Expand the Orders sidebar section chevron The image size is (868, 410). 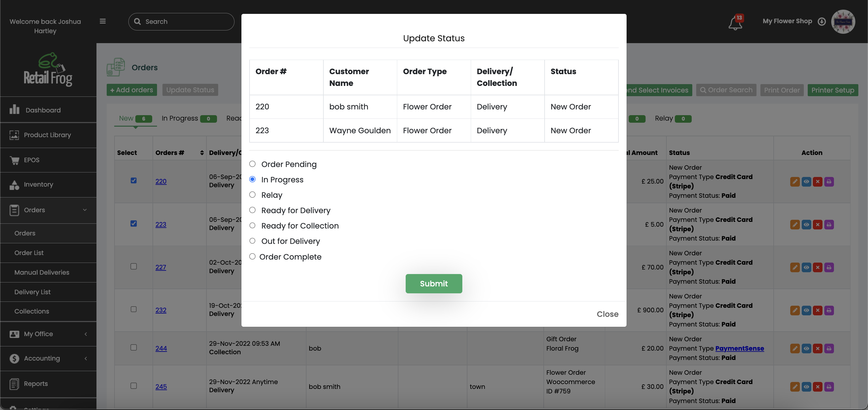85,210
